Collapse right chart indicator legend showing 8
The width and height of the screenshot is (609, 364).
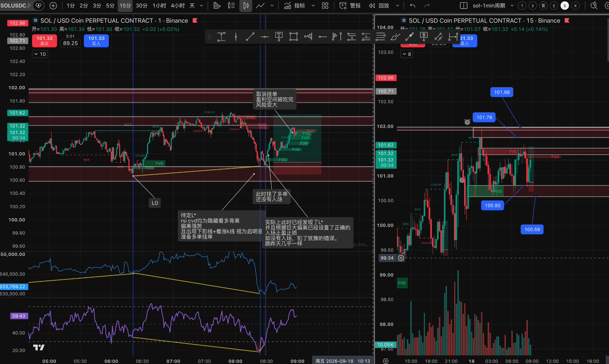(406, 54)
